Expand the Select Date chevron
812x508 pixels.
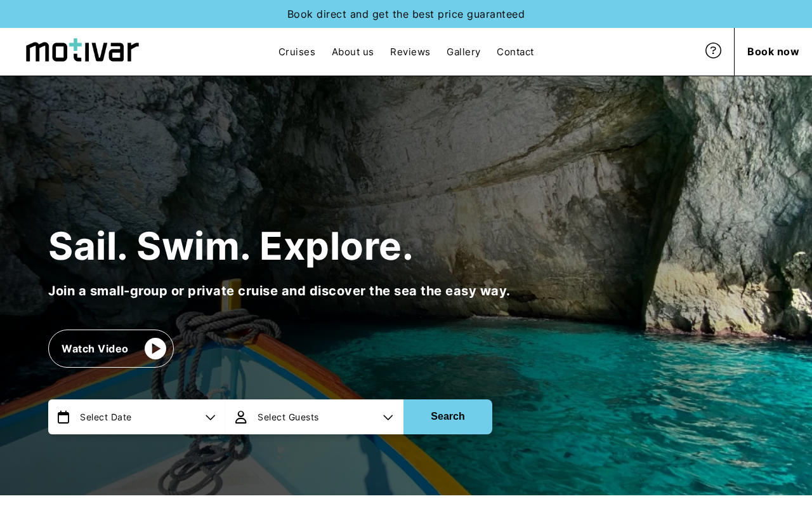click(x=211, y=417)
